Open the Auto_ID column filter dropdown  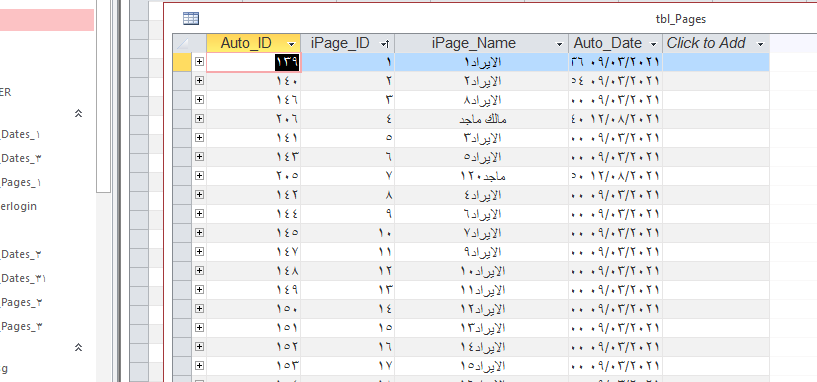tap(292, 44)
